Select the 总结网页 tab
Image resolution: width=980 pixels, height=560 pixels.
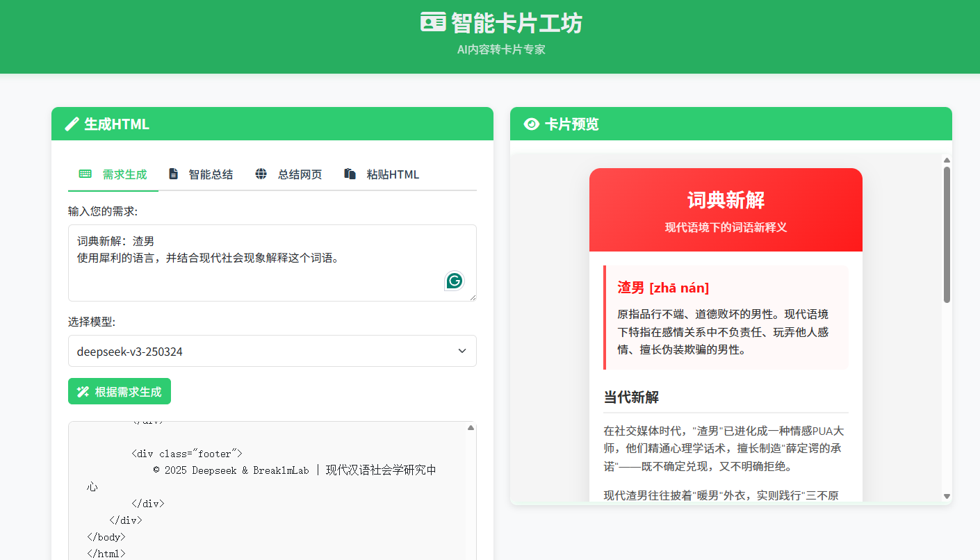(299, 174)
